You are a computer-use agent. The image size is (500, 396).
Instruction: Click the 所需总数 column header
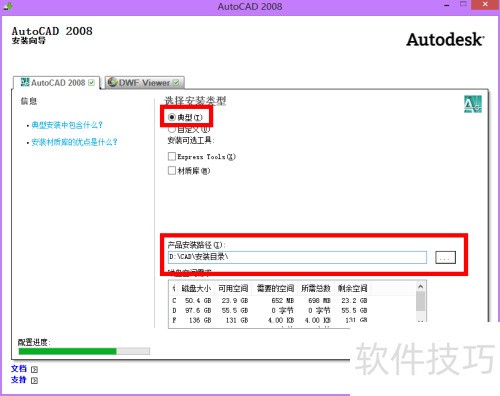315,288
